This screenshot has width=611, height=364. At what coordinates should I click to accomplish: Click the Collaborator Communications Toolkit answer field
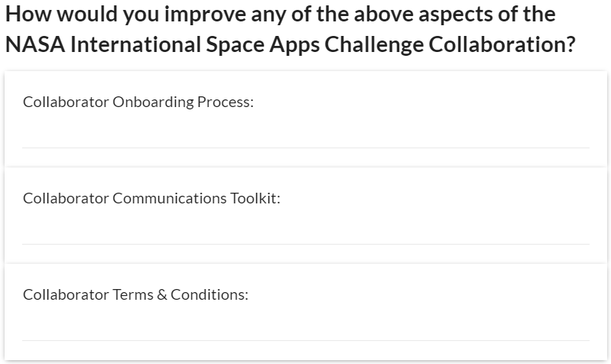click(306, 229)
